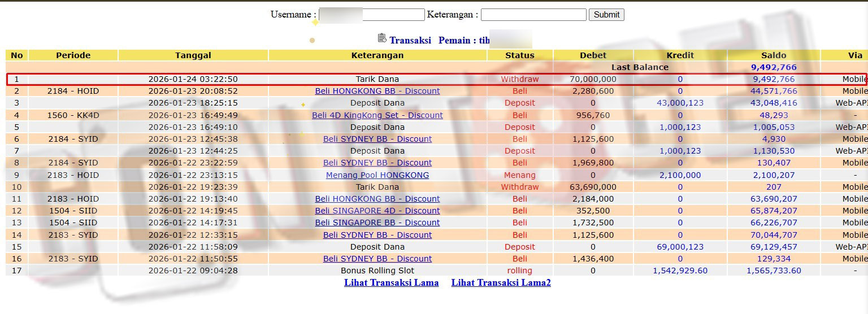Click Beli SYDNEY BB link in row 8

click(x=377, y=163)
